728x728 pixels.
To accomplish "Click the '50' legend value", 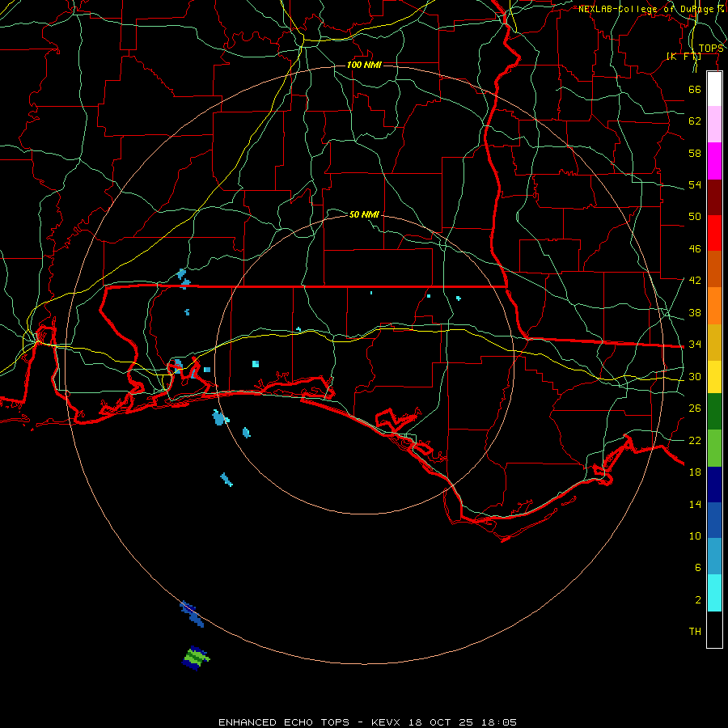I will [x=695, y=217].
